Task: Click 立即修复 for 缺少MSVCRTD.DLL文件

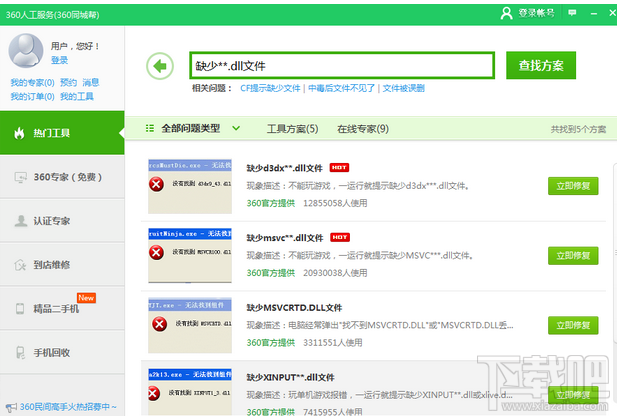Action: (573, 325)
